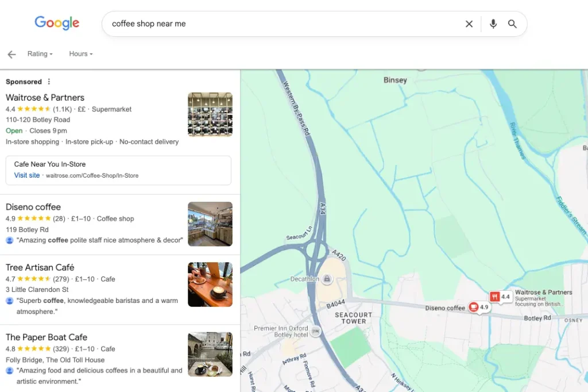Viewport: 588px width, 392px height.
Task: Click the reviewer avatar icon in Paper Boat Cafe review
Action: [10, 371]
